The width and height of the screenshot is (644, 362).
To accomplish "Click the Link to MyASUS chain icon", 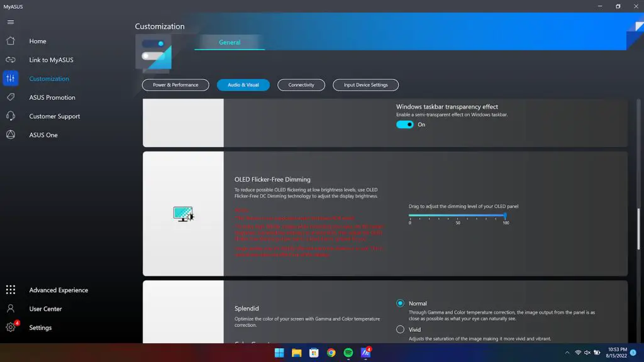I will click(x=11, y=60).
